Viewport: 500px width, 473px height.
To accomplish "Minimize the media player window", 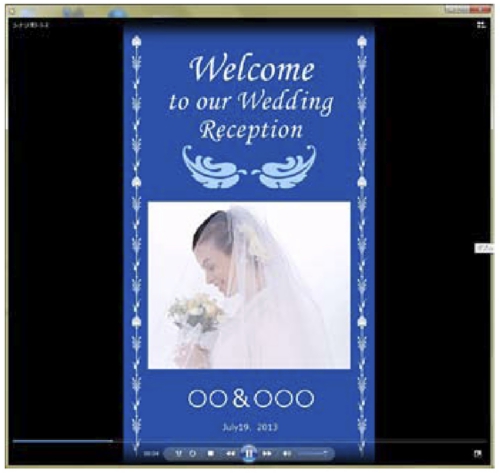I will (x=452, y=10).
